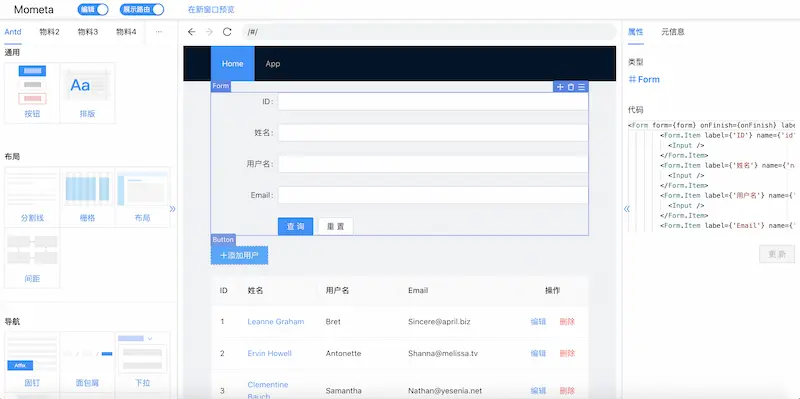This screenshot has width=800, height=399.
Task: Click the browser back arrow
Action: click(x=191, y=32)
